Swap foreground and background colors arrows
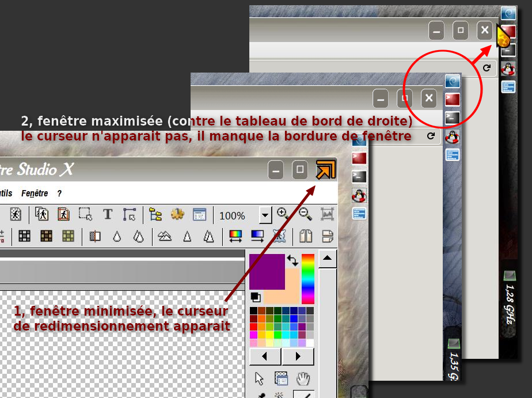Screen dimensions: 532x398 (x=292, y=260)
